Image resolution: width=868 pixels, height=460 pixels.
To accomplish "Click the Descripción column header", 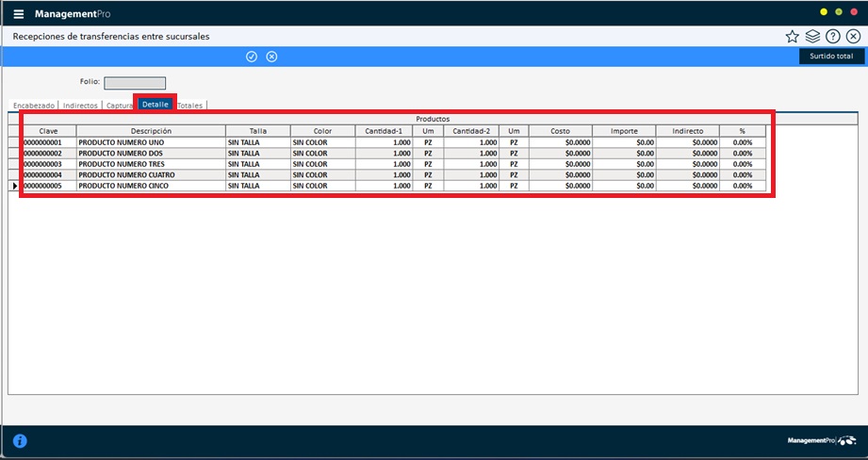I will [x=151, y=131].
